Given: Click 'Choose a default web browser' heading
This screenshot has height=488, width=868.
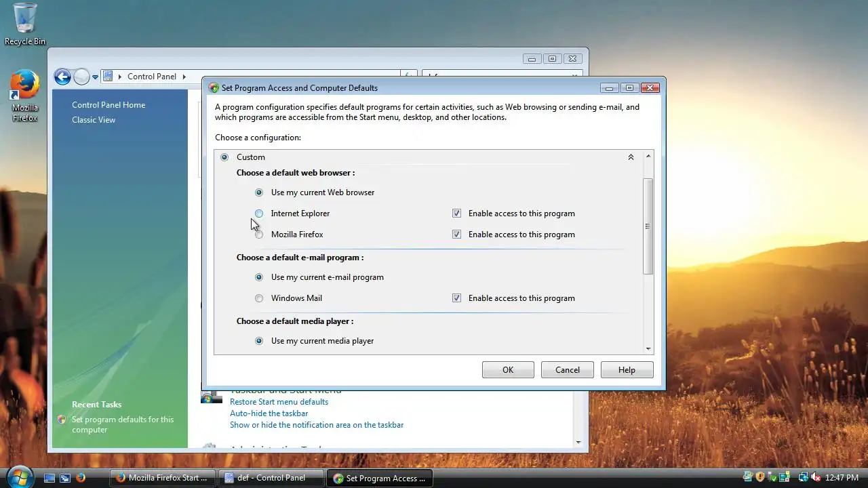Looking at the screenshot, I should coord(296,173).
